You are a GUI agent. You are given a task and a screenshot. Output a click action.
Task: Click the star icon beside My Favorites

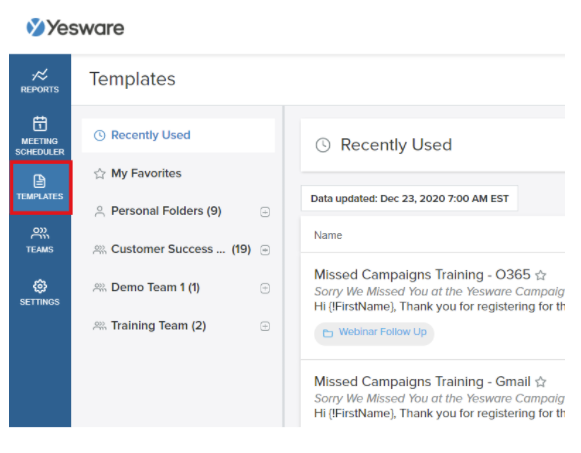99,173
